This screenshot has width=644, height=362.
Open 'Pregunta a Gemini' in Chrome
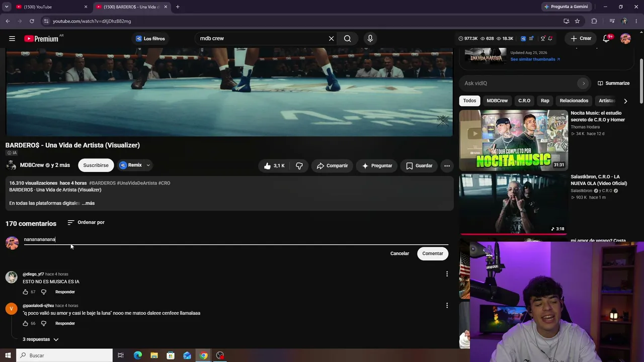click(566, 7)
